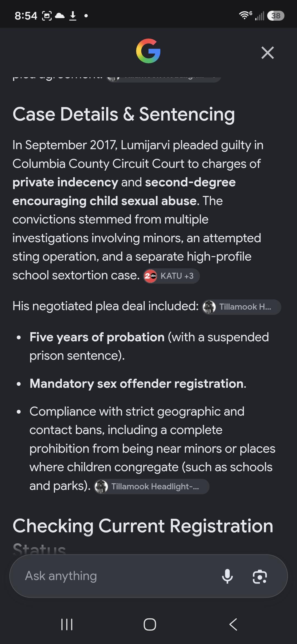Tap the cloud notification icon

pos(60,16)
